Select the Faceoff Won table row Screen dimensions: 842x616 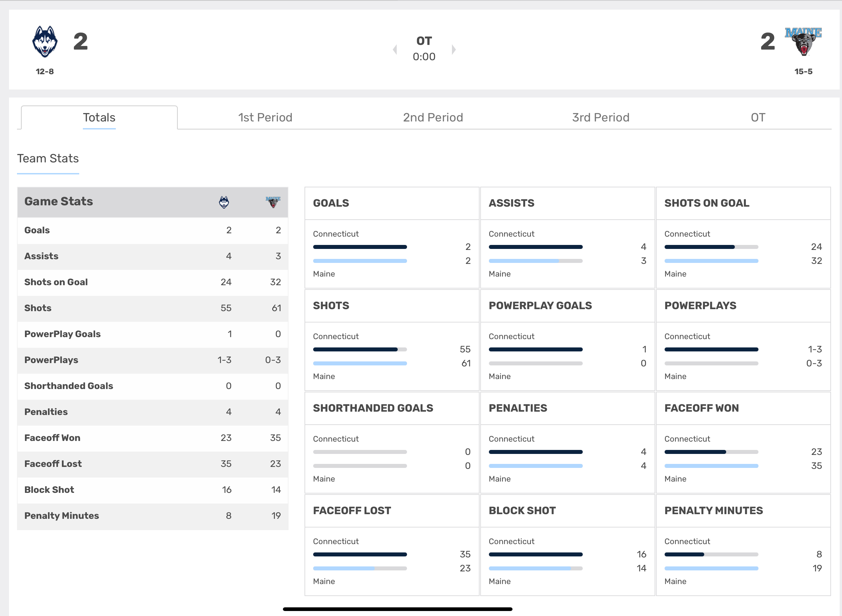152,438
